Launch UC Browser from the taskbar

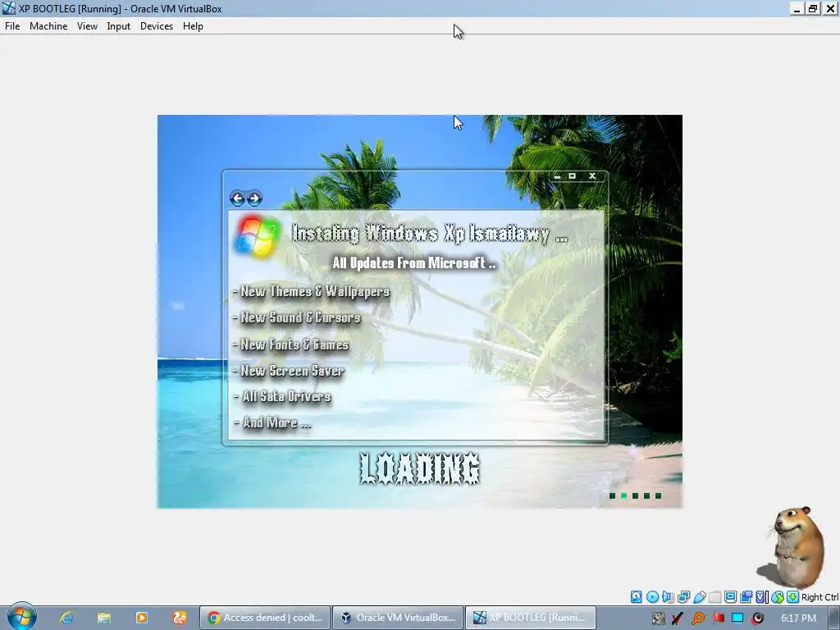(x=180, y=618)
